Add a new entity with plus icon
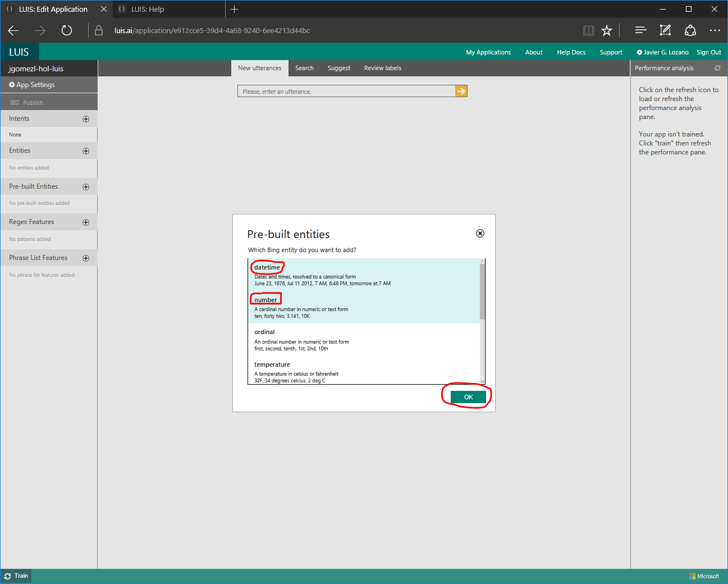Screen dimensions: 728x584 click(86, 151)
